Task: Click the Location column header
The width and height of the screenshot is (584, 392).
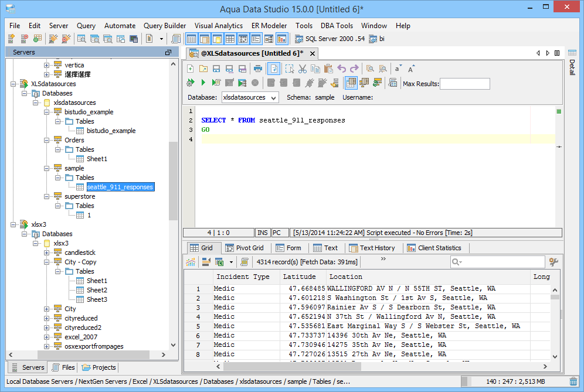Action: coord(428,277)
